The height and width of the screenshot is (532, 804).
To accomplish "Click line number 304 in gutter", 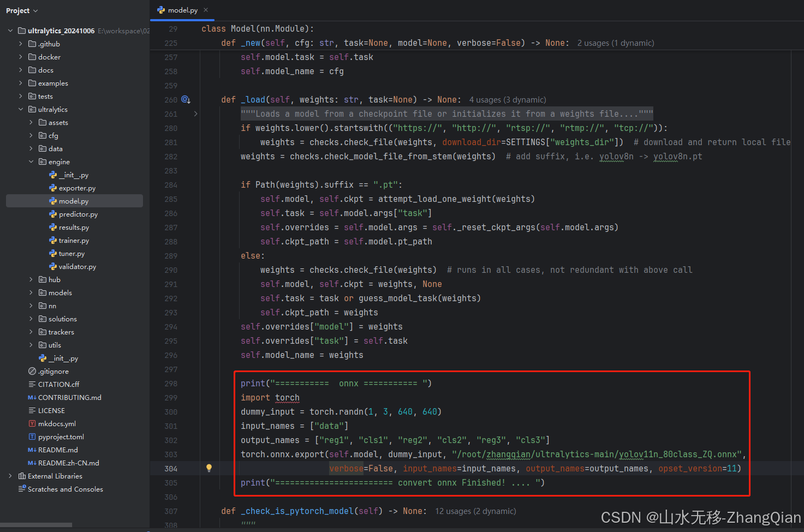I will (x=171, y=469).
